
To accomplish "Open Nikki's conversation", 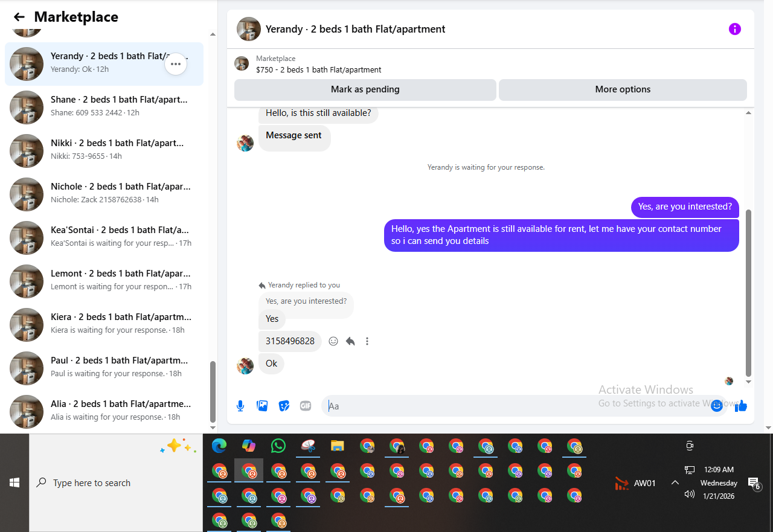I will pyautogui.click(x=104, y=151).
